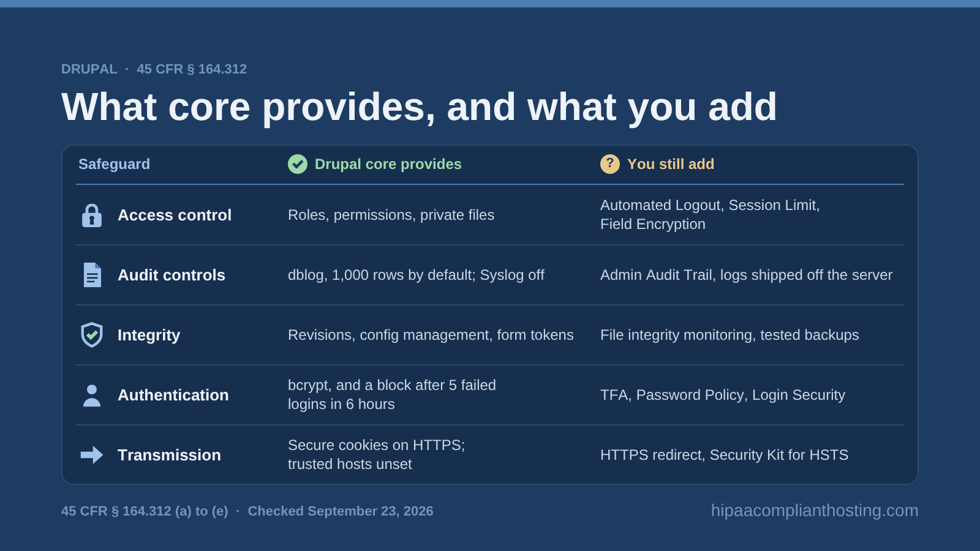Select the Transmission row label
This screenshot has width=980, height=551.
coord(169,455)
